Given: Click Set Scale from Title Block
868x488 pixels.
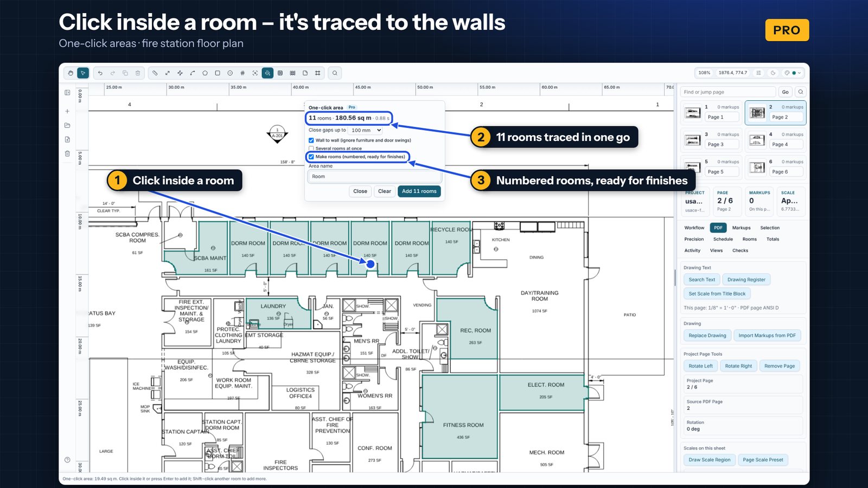Looking at the screenshot, I should click(717, 294).
